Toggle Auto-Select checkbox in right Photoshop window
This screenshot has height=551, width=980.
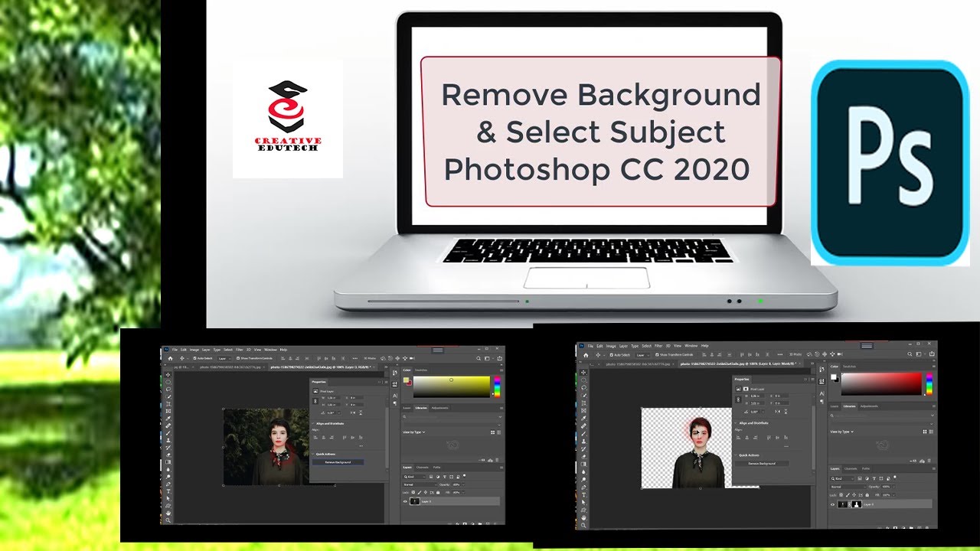pyautogui.click(x=612, y=355)
